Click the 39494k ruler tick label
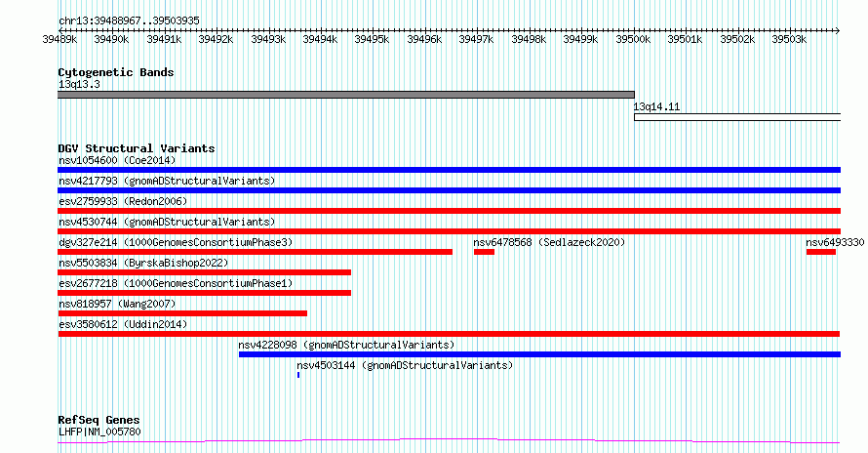 320,39
